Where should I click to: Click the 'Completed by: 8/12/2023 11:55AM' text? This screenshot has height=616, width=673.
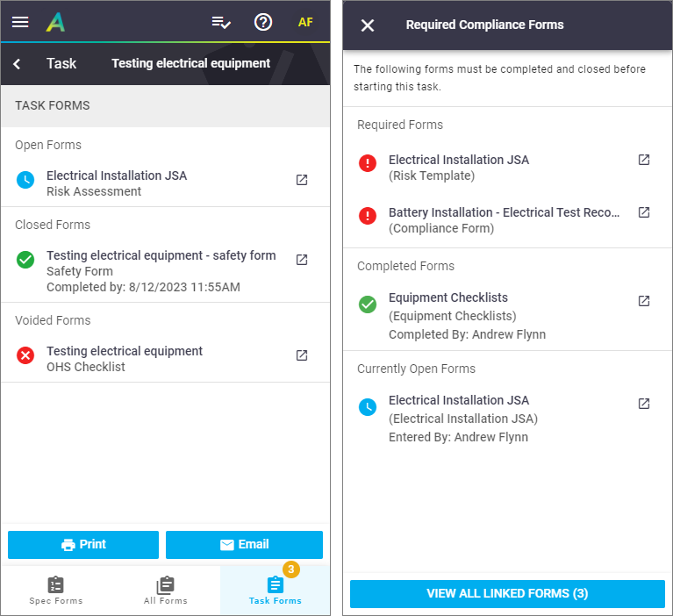pyautogui.click(x=143, y=287)
